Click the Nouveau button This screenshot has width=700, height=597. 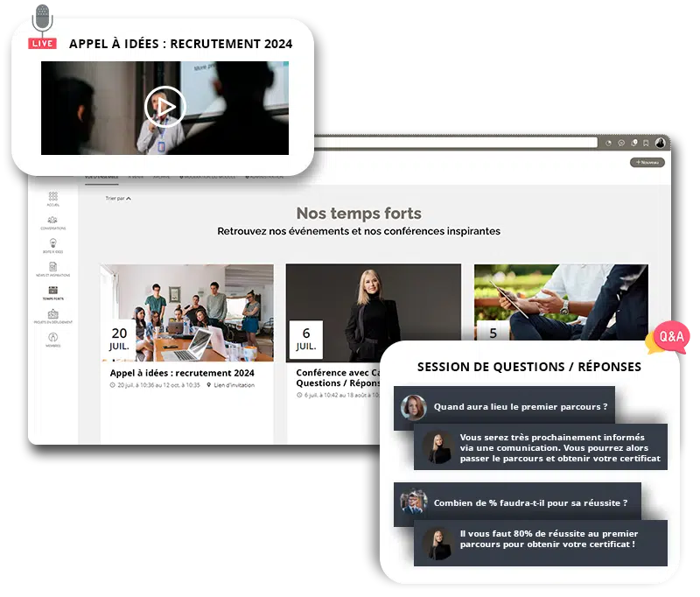click(647, 162)
